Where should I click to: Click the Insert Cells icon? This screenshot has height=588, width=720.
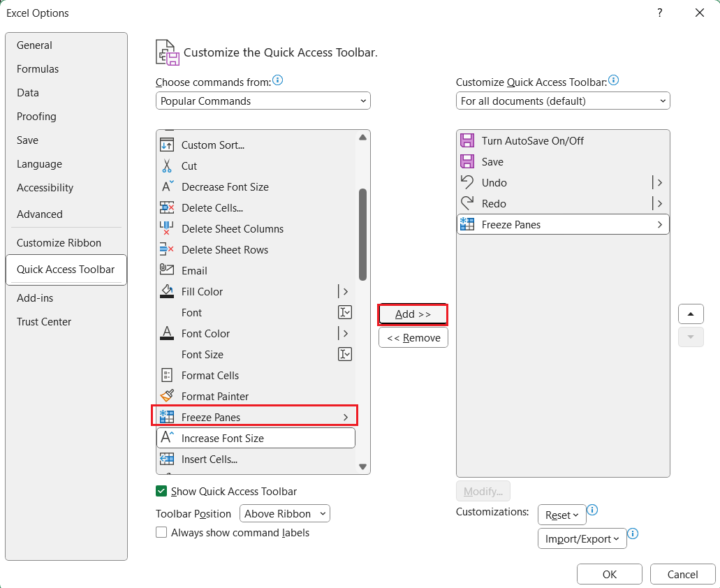click(x=167, y=459)
